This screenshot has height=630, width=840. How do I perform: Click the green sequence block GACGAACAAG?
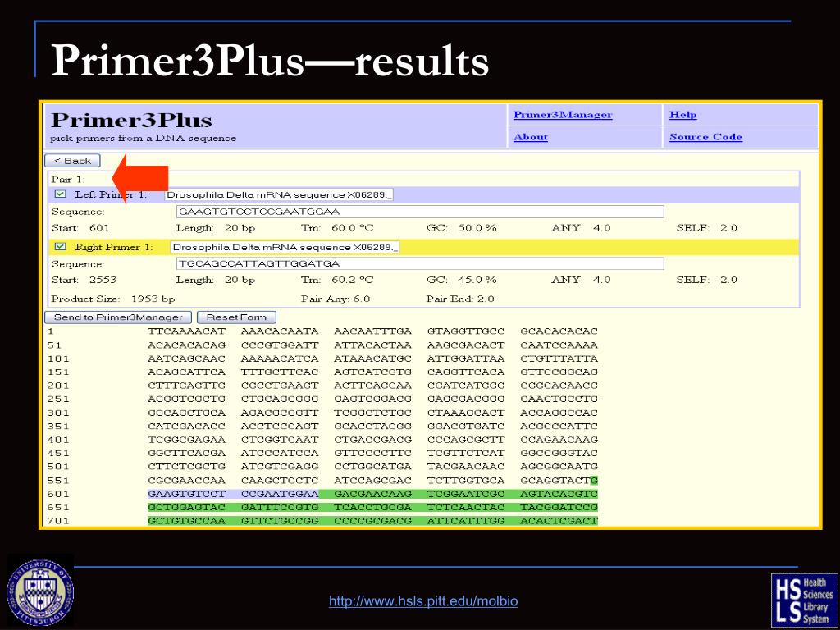click(373, 494)
